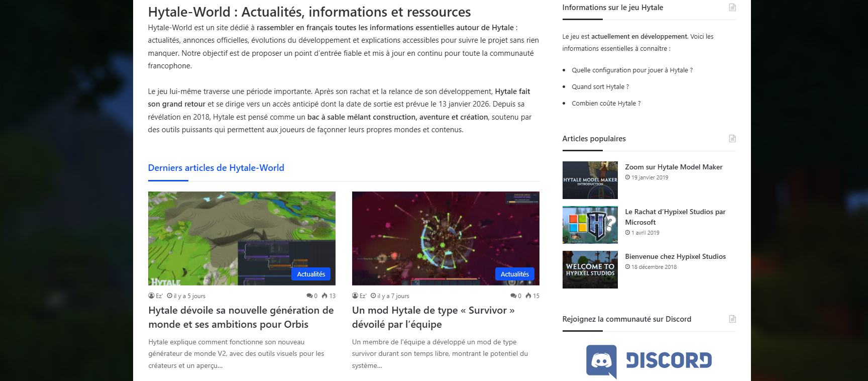This screenshot has height=381, width=868.
Task: Click document icon beside Informations sur le jeu
Action: (x=732, y=8)
